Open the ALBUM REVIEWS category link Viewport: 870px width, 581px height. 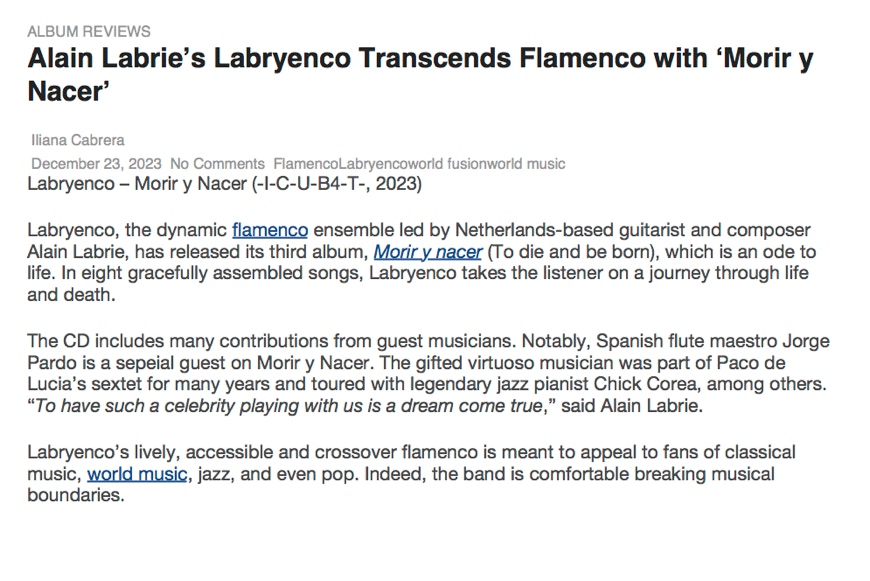click(89, 31)
